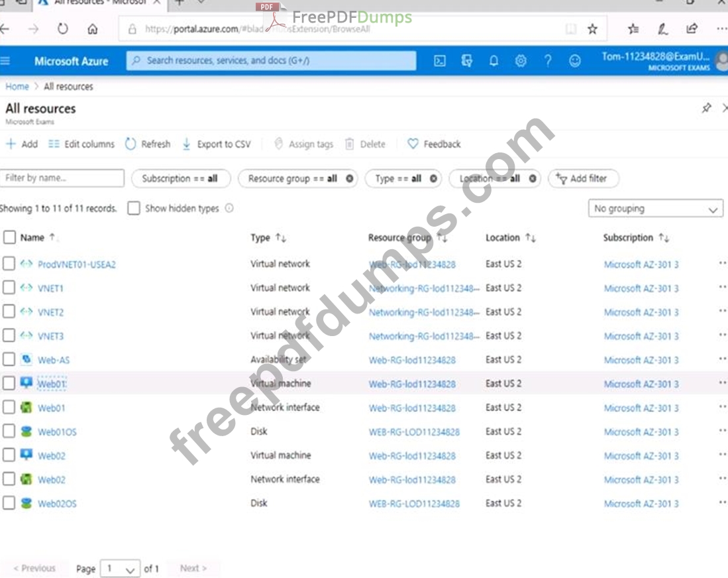
Task: Open the browser favorites list icon
Action: (x=633, y=29)
